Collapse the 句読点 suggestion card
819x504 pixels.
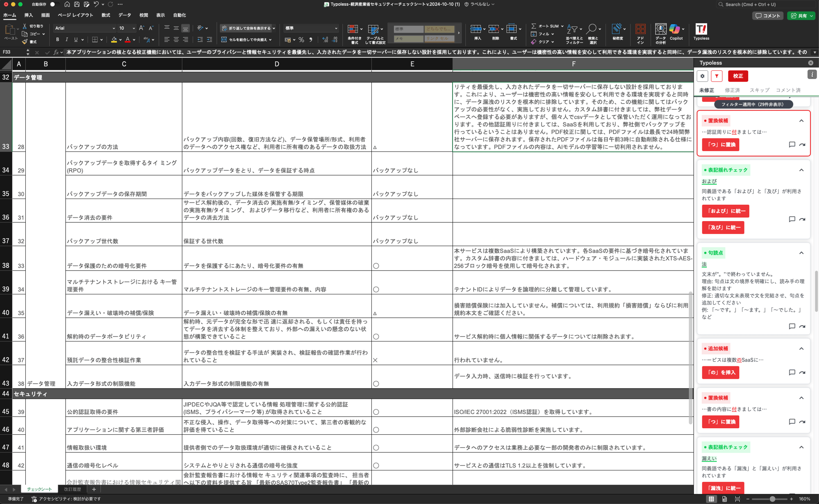[x=801, y=253]
